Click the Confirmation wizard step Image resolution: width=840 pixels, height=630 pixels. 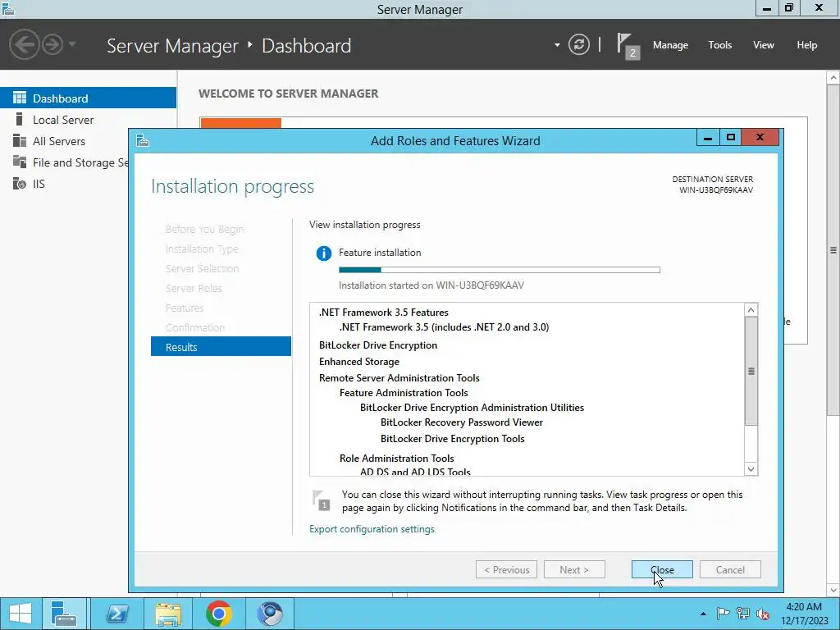(195, 327)
